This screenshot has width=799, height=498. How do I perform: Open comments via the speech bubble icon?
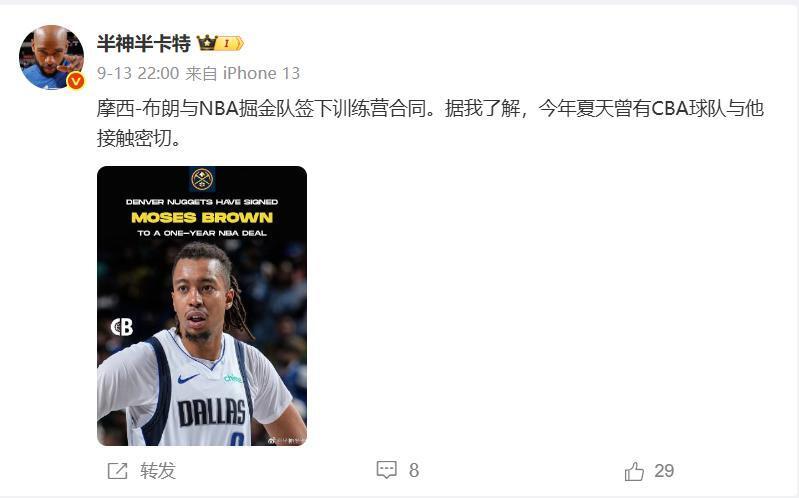coord(386,470)
